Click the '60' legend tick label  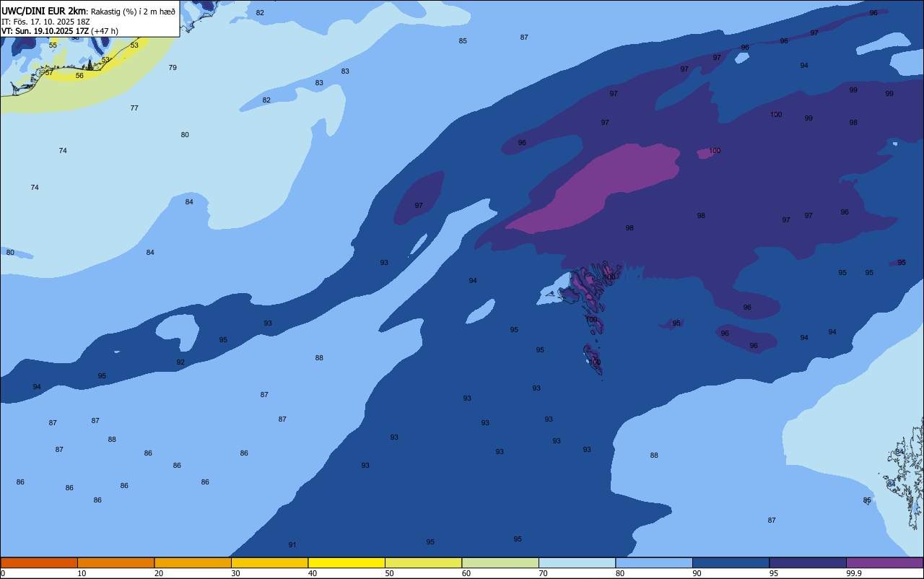[466, 573]
